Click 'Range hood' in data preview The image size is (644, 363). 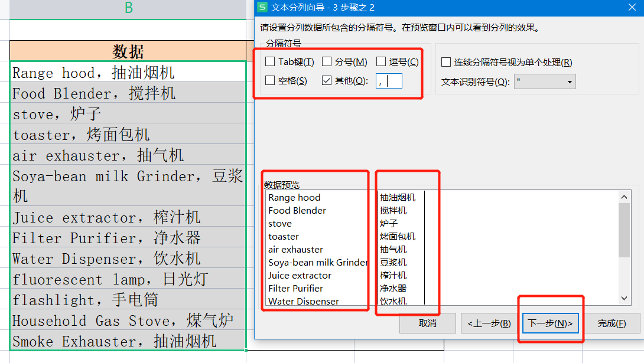point(294,197)
